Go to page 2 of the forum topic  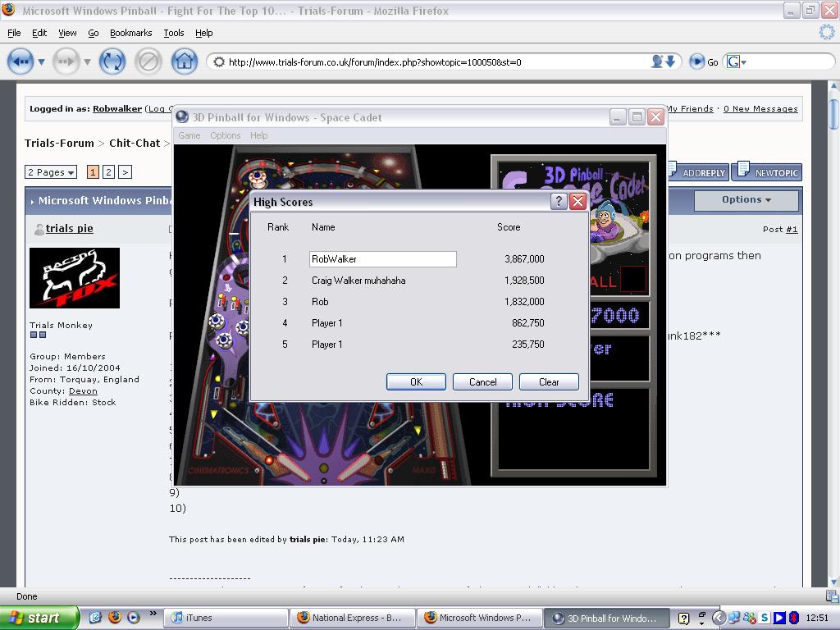tap(108, 172)
